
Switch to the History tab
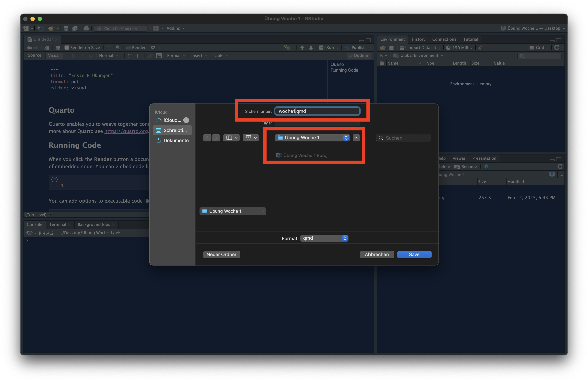[x=418, y=39]
